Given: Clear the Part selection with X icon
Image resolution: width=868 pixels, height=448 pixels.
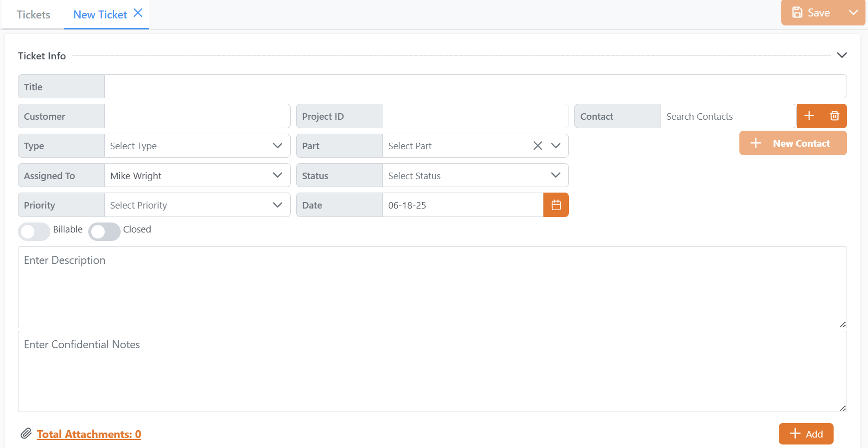Looking at the screenshot, I should point(537,146).
